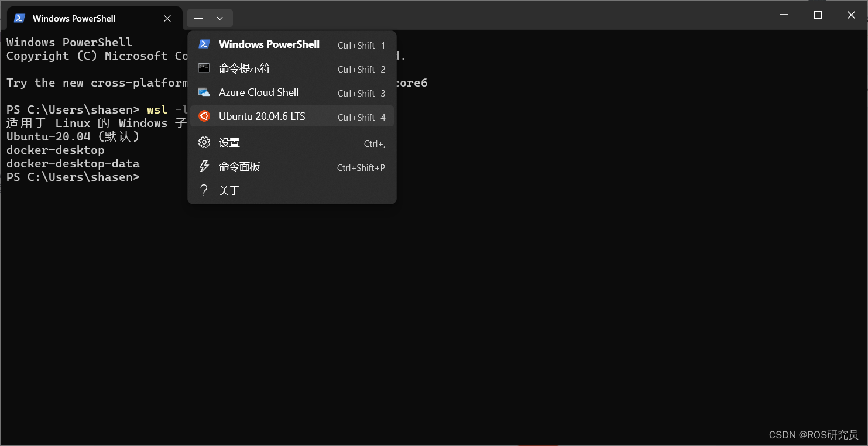Open 设置 from the dropdown menu
The height and width of the screenshot is (446, 868).
click(292, 143)
